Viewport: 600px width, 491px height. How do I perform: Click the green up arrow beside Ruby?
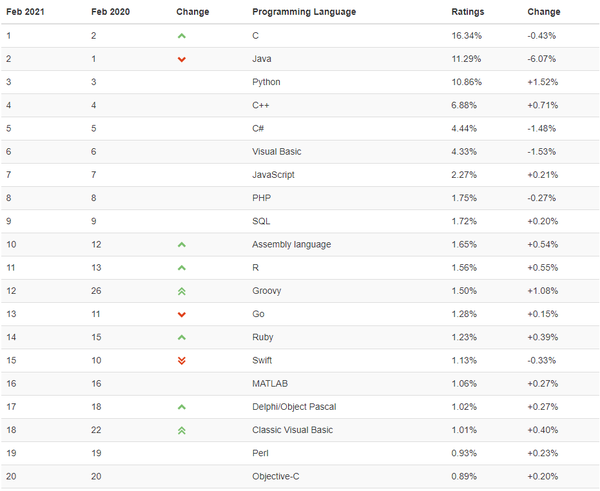[181, 337]
